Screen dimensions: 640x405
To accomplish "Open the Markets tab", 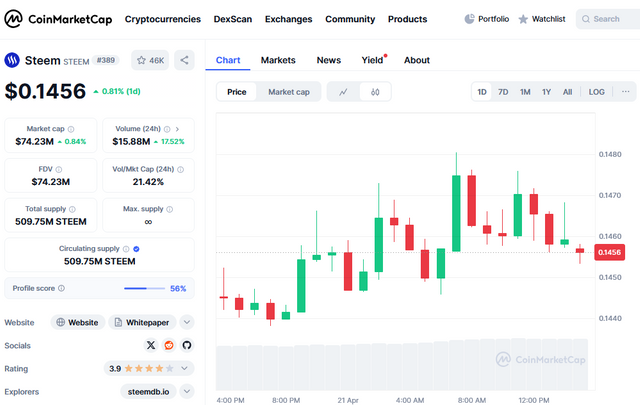I will 278,60.
